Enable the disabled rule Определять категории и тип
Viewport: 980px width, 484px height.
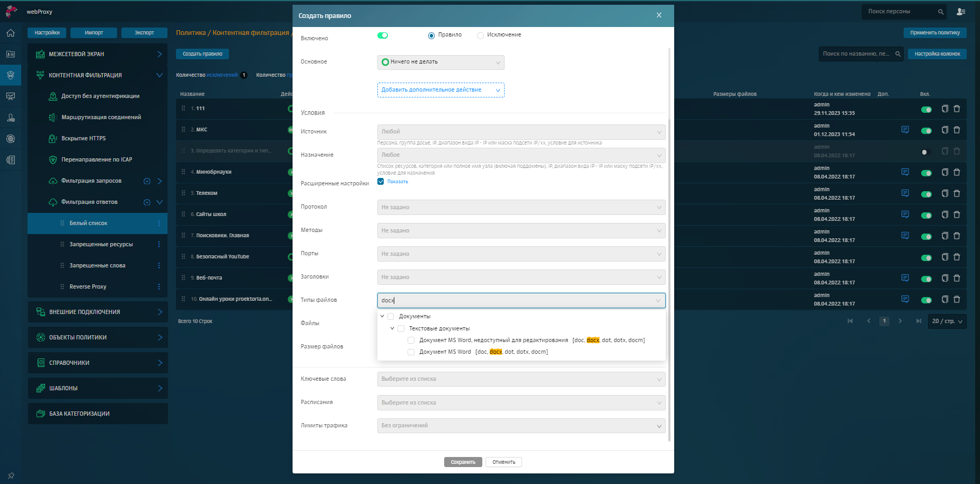coord(926,152)
